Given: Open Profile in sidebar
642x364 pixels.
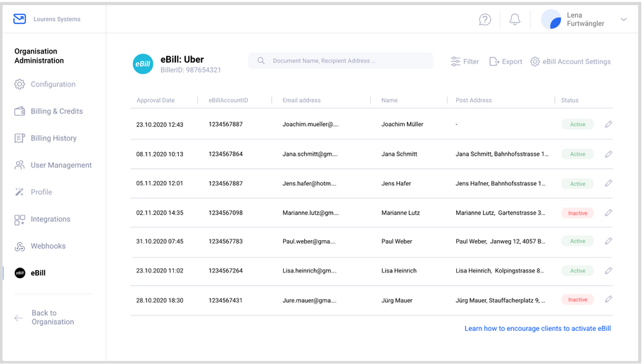Looking at the screenshot, I should point(42,192).
